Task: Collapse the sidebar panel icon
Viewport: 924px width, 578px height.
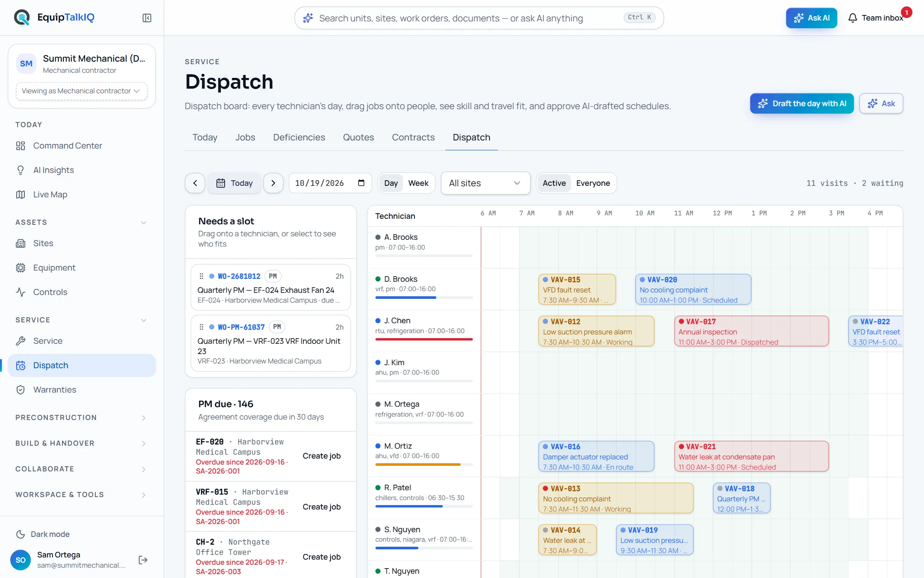Action: click(147, 18)
